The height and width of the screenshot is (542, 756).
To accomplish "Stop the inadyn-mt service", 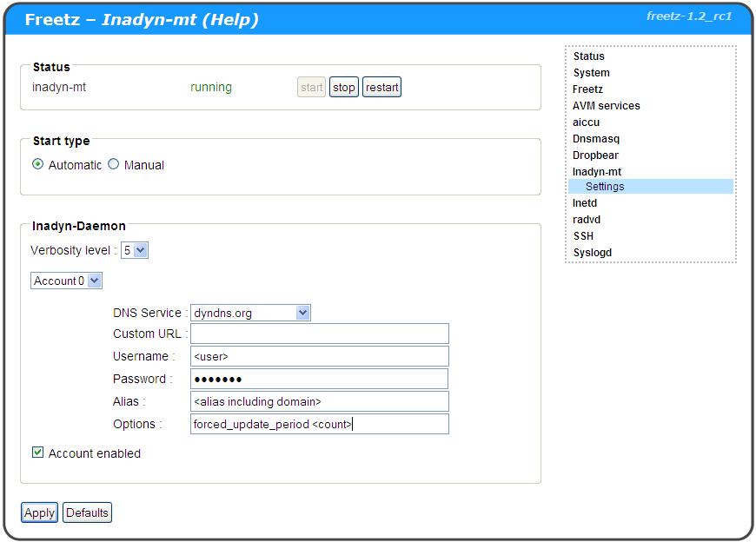I will pos(344,88).
